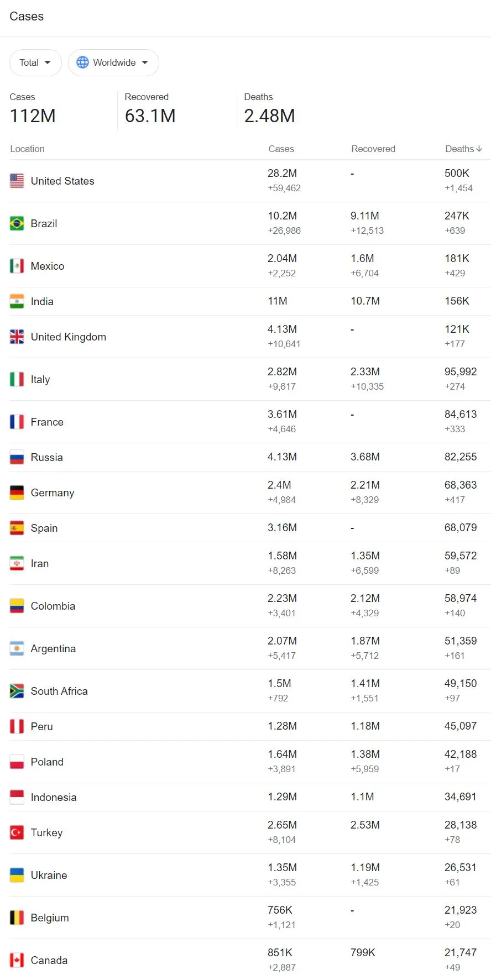The height and width of the screenshot is (980, 491).
Task: Sort by the Cases column header
Action: pos(281,149)
